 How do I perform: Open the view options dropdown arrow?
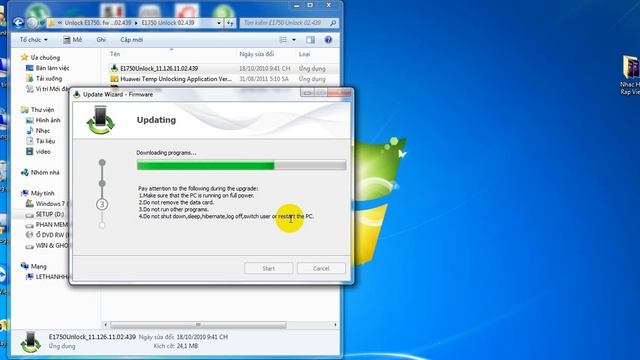[294, 40]
